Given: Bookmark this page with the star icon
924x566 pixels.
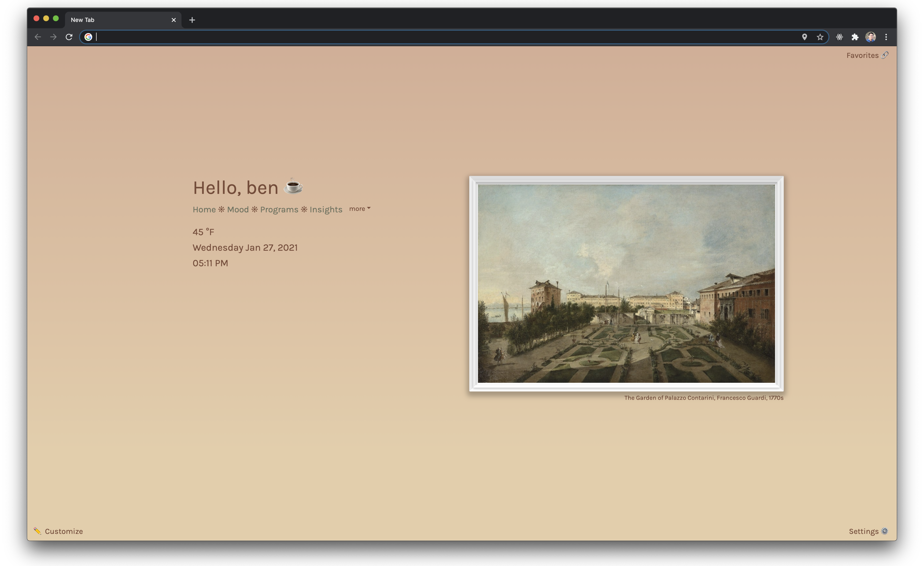Looking at the screenshot, I should pos(820,37).
